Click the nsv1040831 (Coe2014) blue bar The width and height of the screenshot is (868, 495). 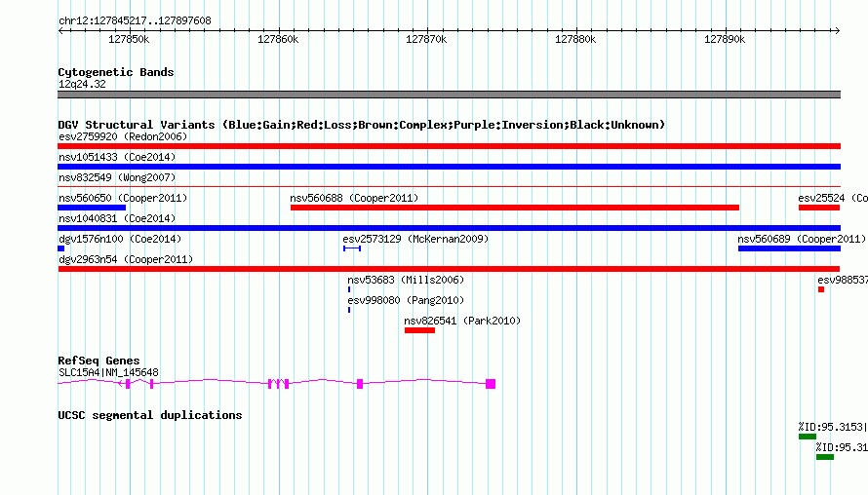(x=449, y=228)
